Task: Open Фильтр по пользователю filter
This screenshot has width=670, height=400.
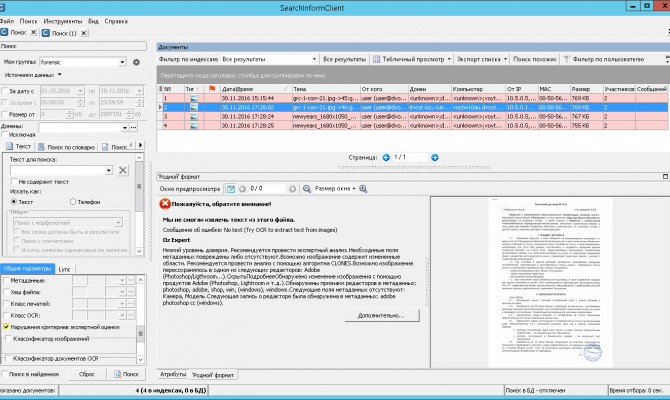Action: (603, 59)
